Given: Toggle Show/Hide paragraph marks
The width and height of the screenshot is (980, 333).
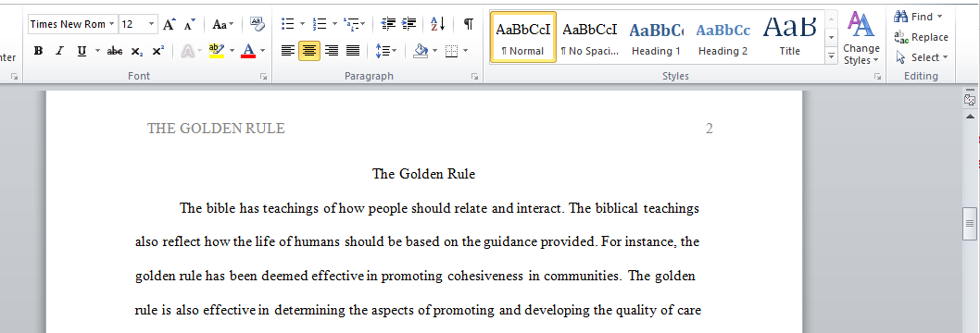Looking at the screenshot, I should 468,24.
